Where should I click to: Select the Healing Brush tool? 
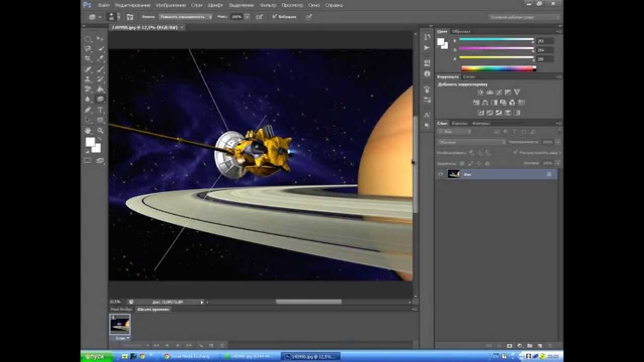pyautogui.click(x=88, y=69)
